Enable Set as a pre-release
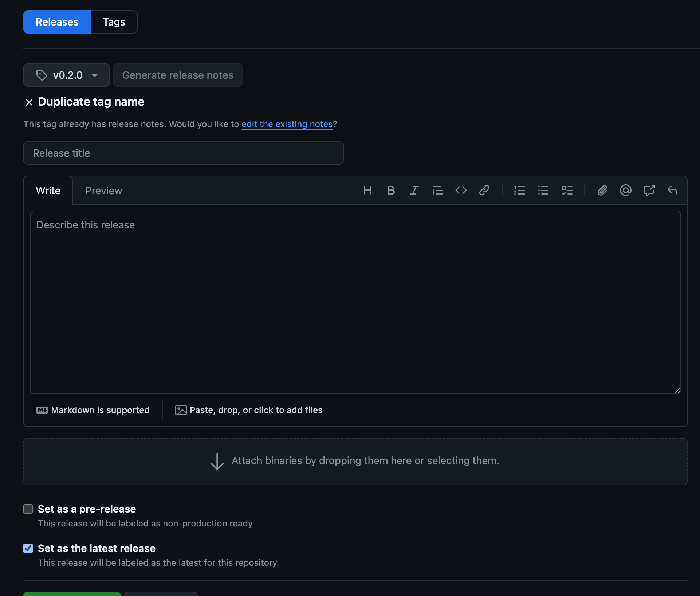 (x=28, y=509)
